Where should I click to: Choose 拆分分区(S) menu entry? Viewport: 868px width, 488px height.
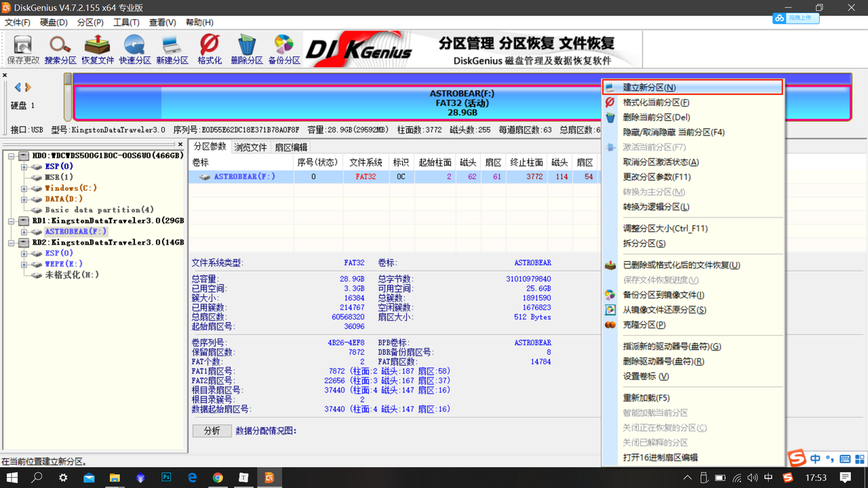[692, 243]
